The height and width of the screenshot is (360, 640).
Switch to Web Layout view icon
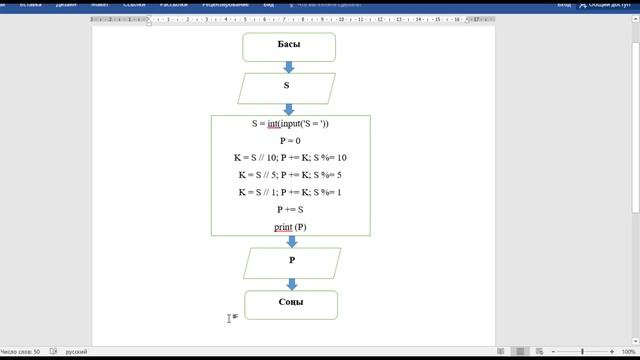(539, 351)
